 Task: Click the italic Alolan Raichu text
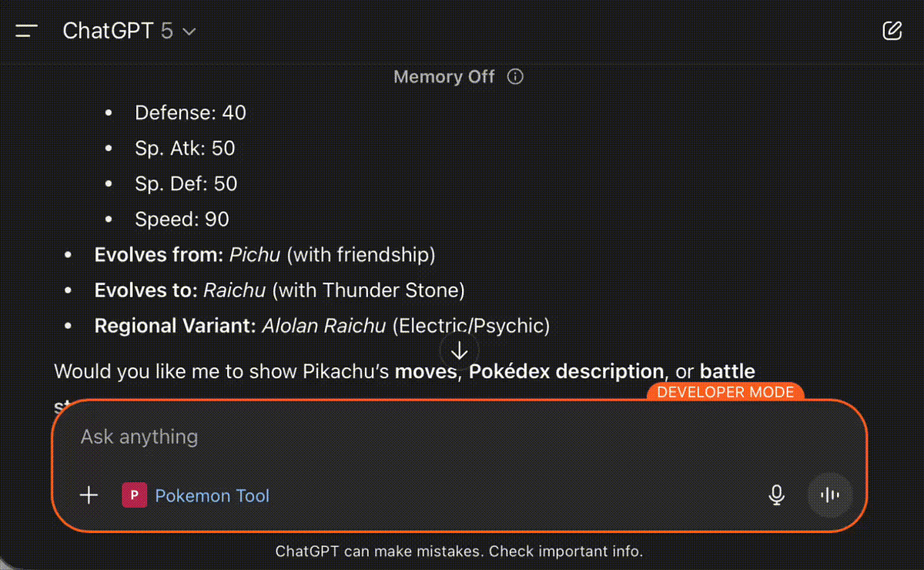pos(323,326)
